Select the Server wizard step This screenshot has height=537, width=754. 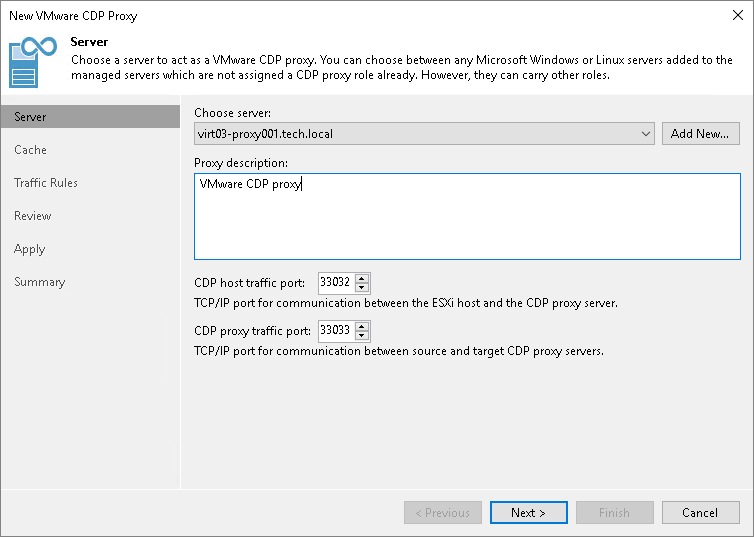tap(90, 117)
